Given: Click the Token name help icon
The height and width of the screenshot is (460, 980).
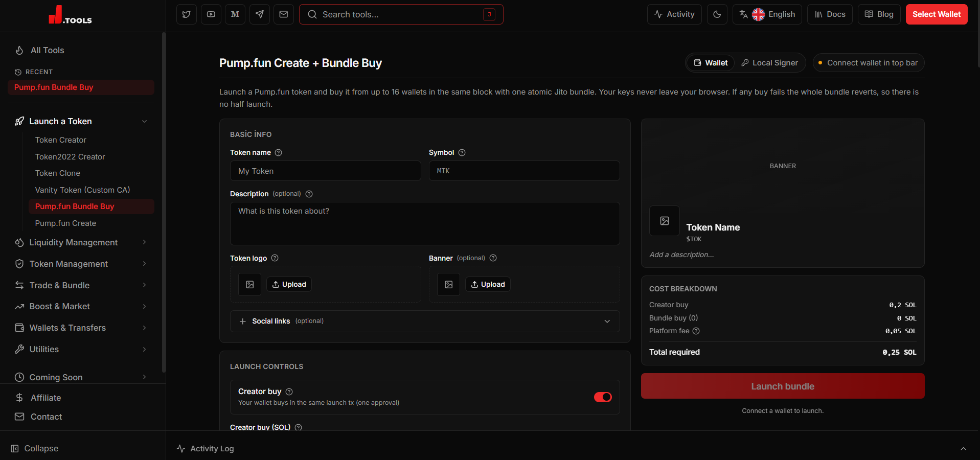Looking at the screenshot, I should pyautogui.click(x=279, y=152).
